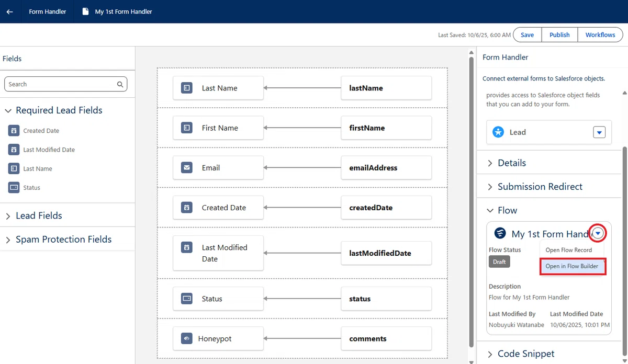628x364 pixels.
Task: Click the document icon beside My 1st Form Handler
Action: (85, 12)
